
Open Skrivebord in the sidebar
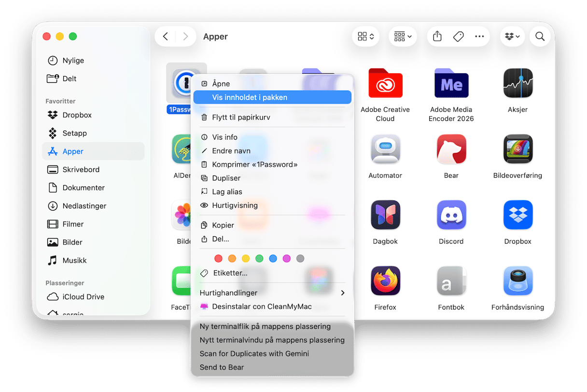click(93, 169)
